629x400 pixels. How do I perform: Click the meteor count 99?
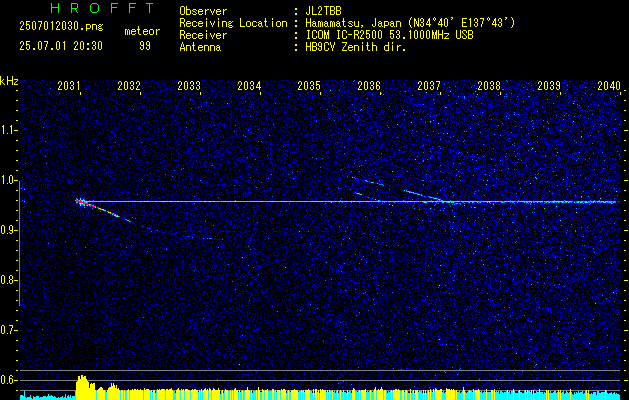point(145,46)
